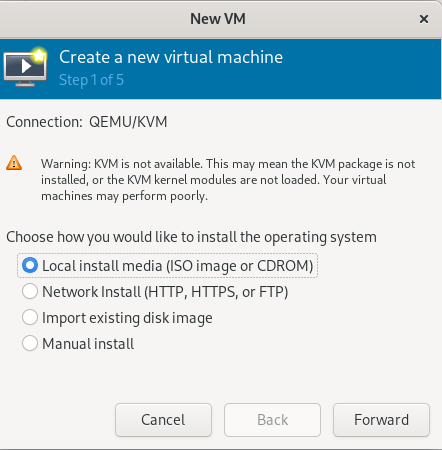Click the 'Import existing disk image' label text
This screenshot has height=450, width=442.
pos(127,318)
